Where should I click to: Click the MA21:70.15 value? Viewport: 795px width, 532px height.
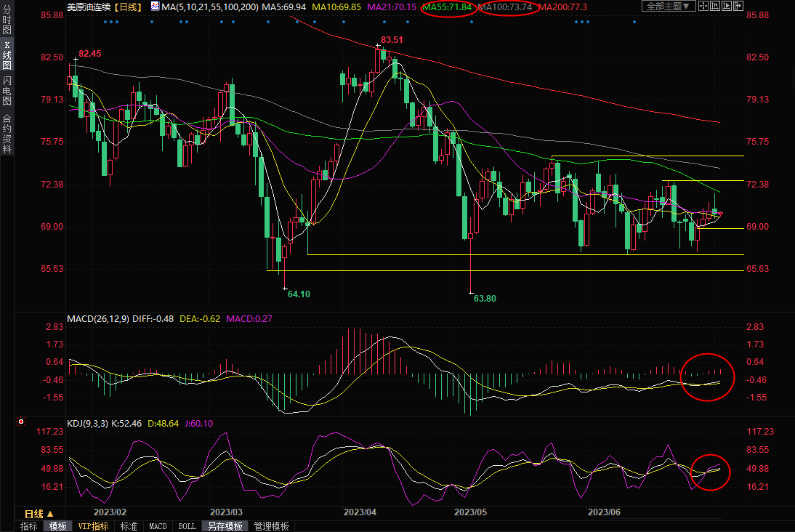coord(392,7)
